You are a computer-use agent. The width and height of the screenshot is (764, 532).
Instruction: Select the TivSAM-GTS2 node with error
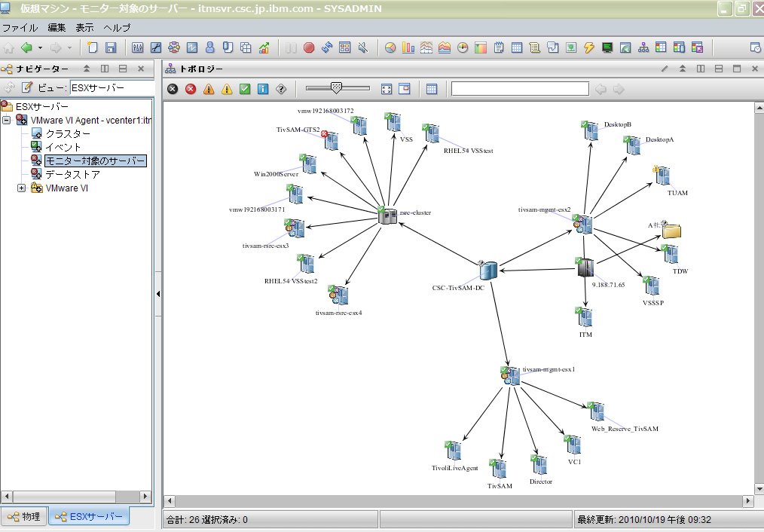330,141
